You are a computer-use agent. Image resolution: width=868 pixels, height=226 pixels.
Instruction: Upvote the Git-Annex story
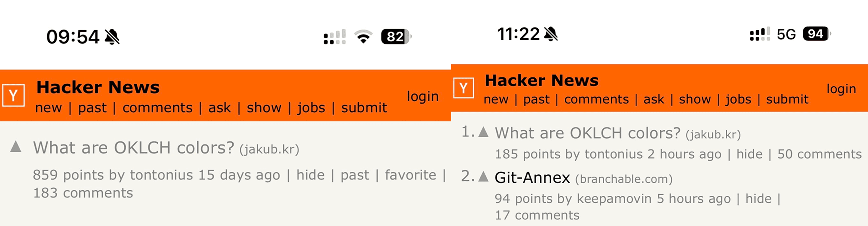tap(484, 177)
